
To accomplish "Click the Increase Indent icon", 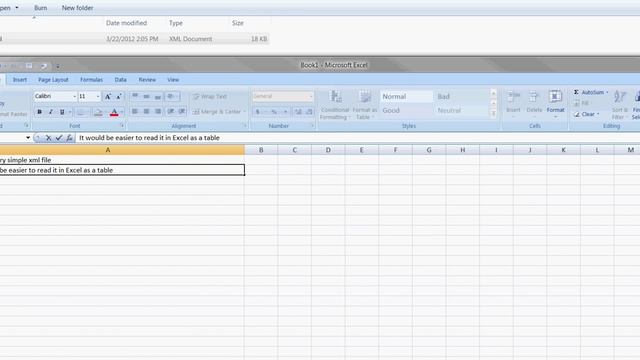I will 182,111.
